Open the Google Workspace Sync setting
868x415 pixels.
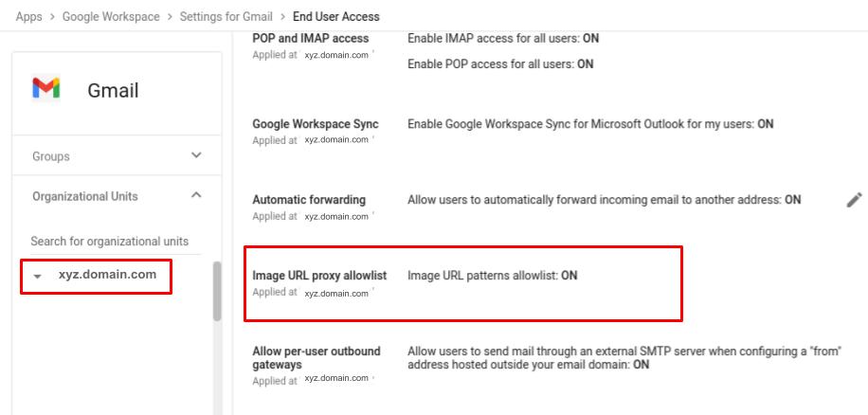click(316, 124)
